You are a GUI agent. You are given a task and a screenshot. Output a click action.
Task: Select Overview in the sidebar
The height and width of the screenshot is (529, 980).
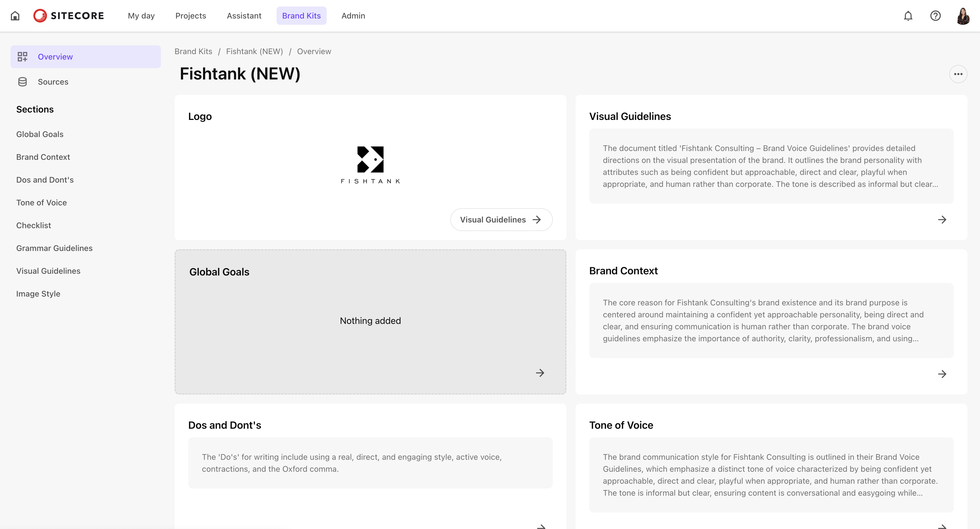tap(86, 57)
